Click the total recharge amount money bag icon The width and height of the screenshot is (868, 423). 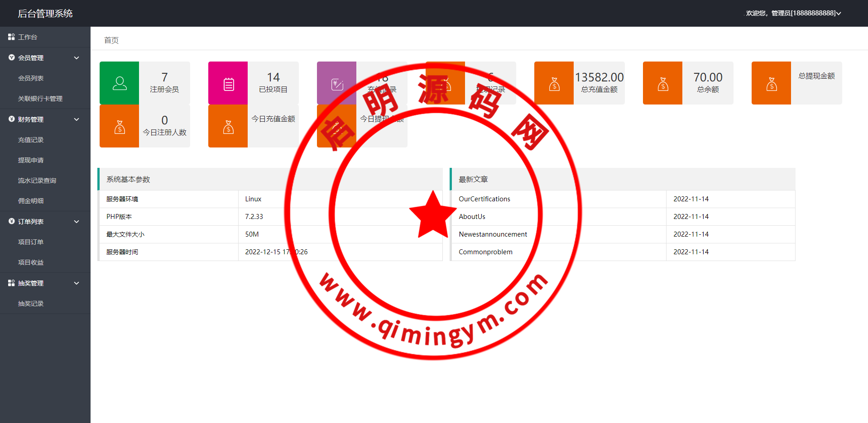pyautogui.click(x=554, y=84)
